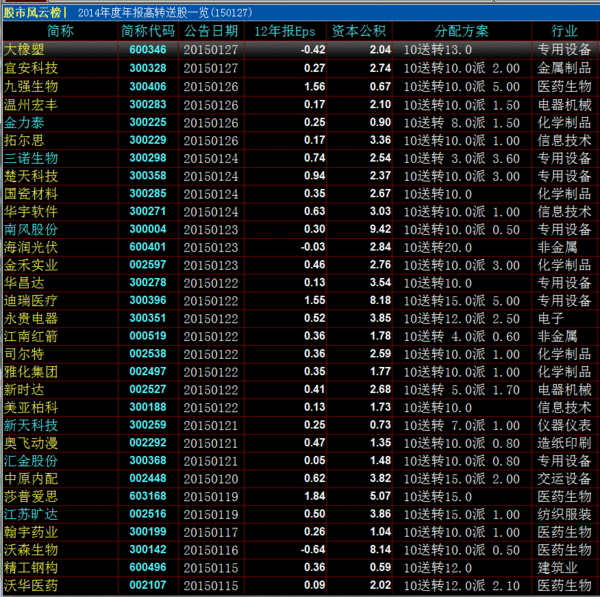Click stock code 600496
600x597 pixels.
click(148, 567)
